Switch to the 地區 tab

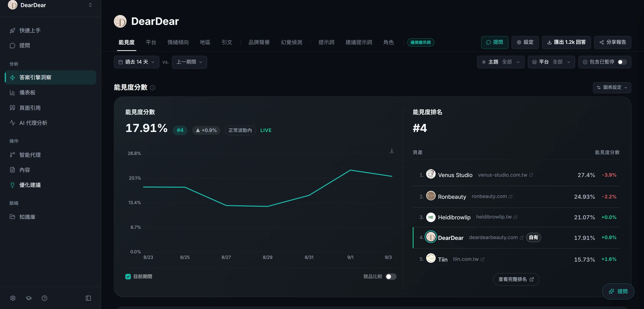coord(205,42)
